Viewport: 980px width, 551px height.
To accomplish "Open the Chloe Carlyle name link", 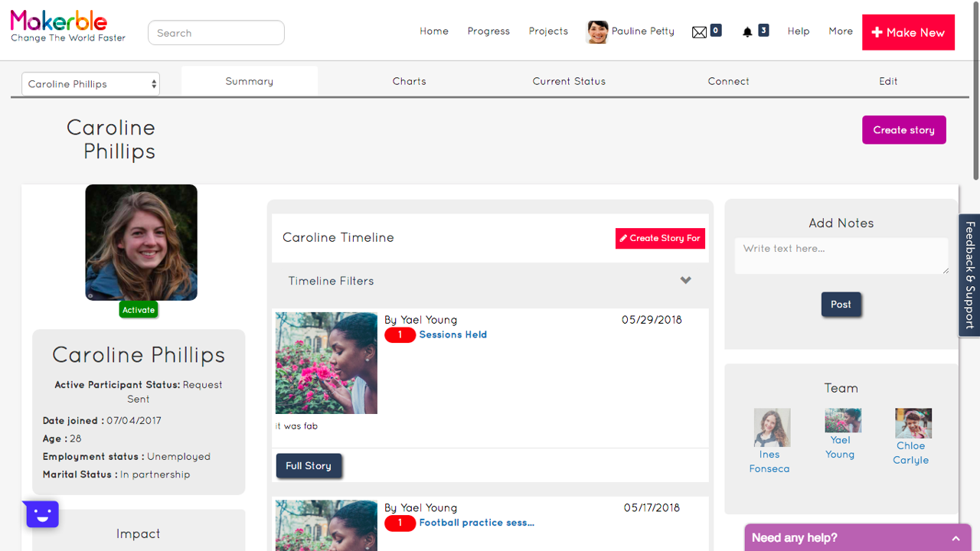I will point(911,453).
